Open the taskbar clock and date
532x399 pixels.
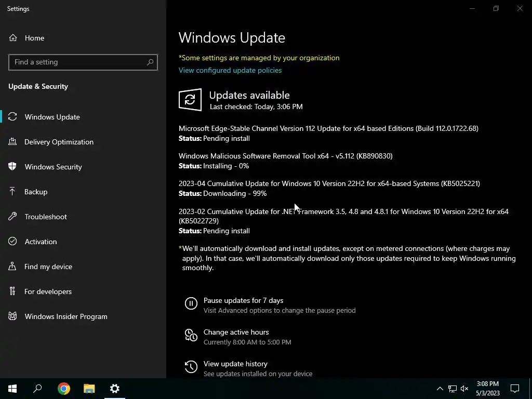tap(487, 389)
